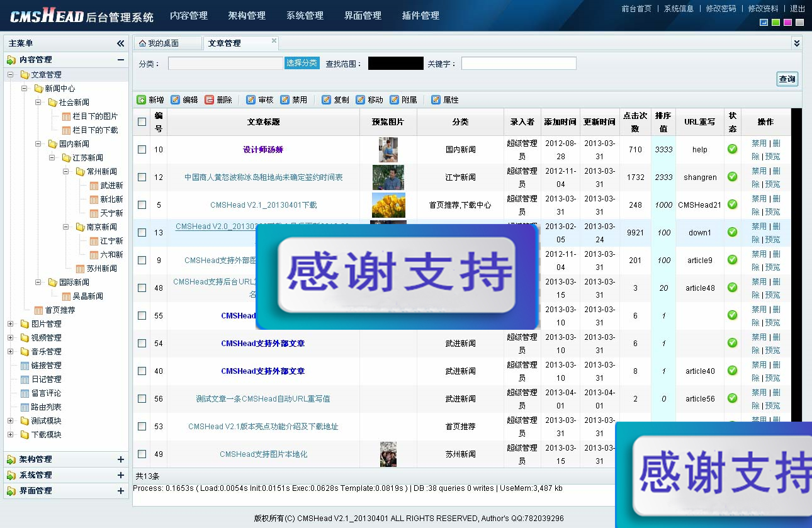812x528 pixels.
Task: Check the box for article number 40
Action: coord(142,371)
